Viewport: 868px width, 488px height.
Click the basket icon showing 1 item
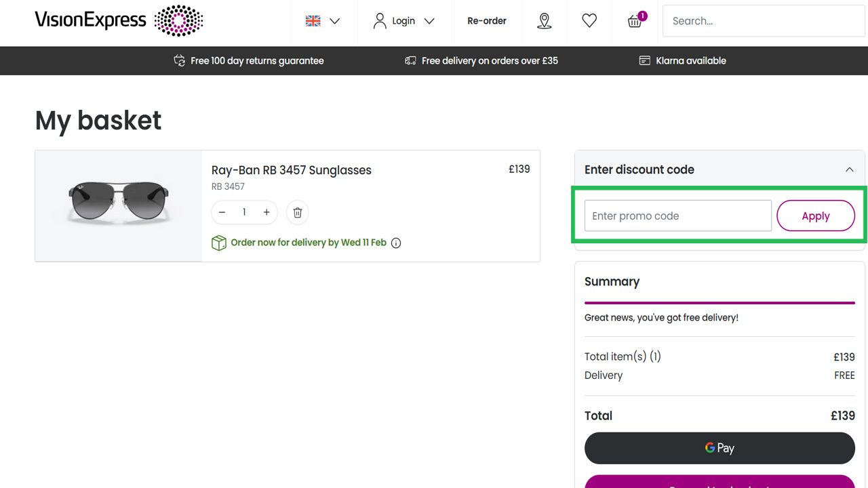635,21
